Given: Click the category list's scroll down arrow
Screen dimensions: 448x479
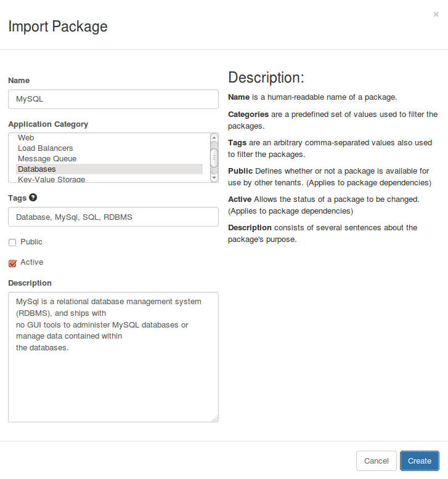Looking at the screenshot, I should click(x=214, y=177).
